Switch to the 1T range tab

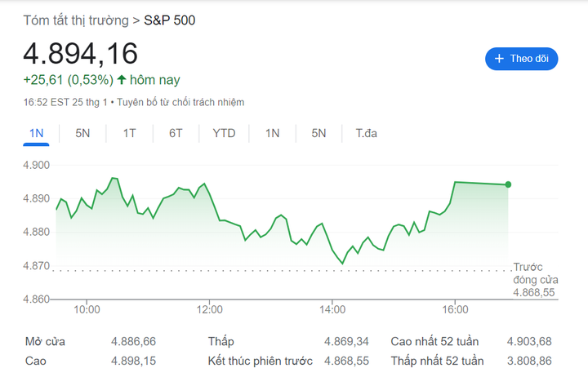click(x=129, y=133)
